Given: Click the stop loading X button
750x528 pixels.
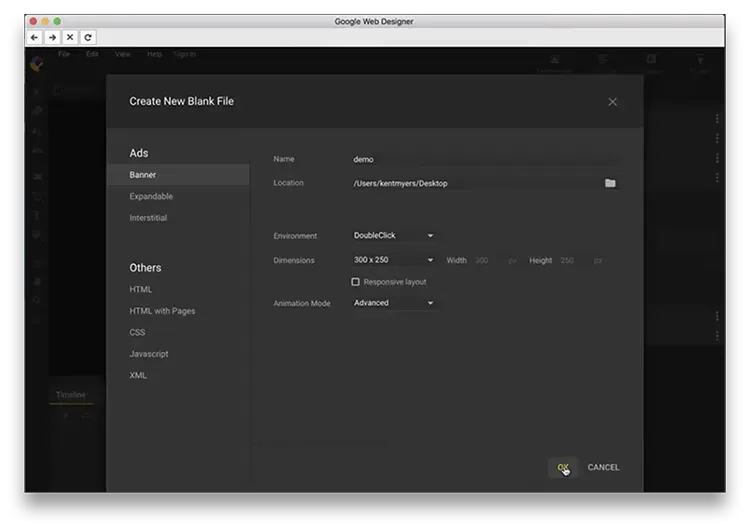Looking at the screenshot, I should (70, 37).
